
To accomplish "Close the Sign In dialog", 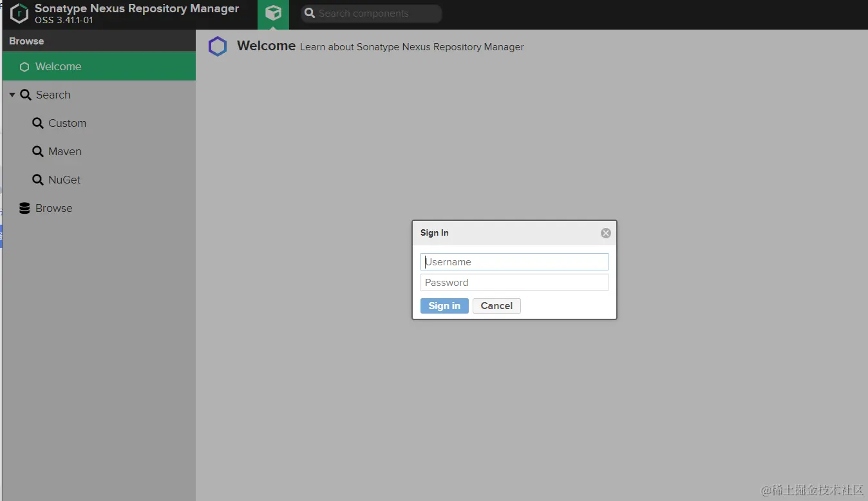I will tap(606, 233).
